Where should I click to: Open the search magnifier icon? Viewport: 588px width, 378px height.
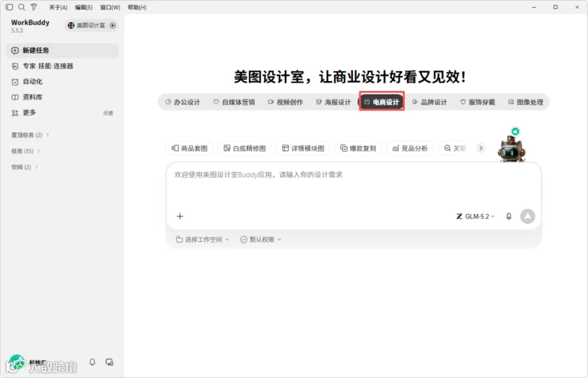pyautogui.click(x=22, y=7)
